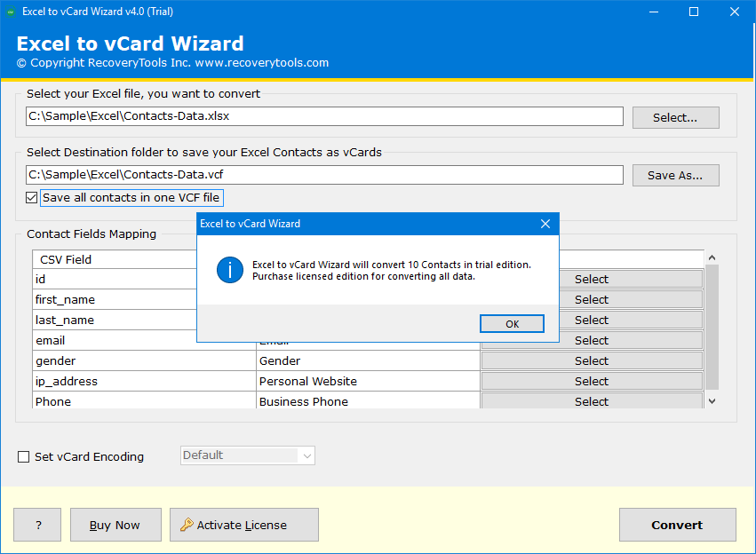Image resolution: width=756 pixels, height=554 pixels.
Task: Click the 'ip_address' CSV field cell
Action: pos(144,381)
